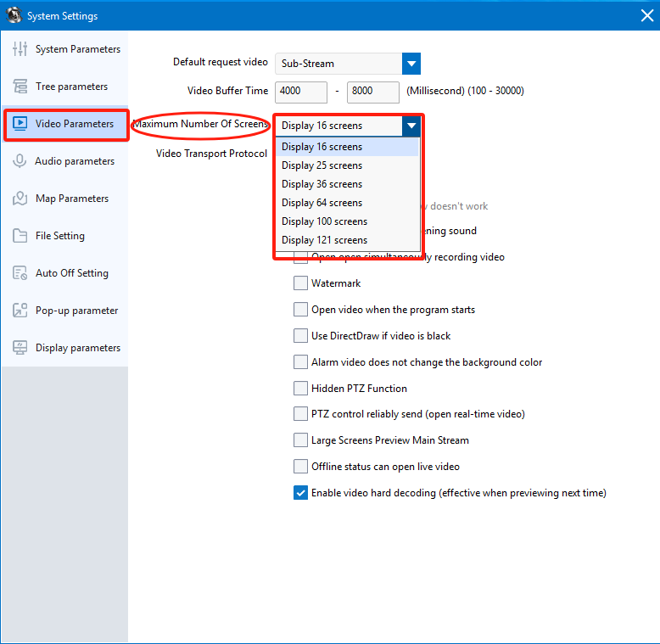Click the Map Parameters pin icon

click(20, 199)
